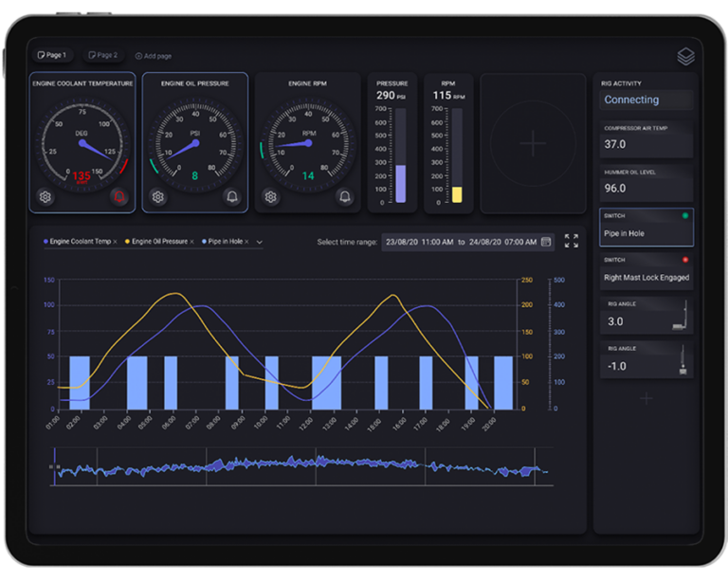Switch to the Page 1 tab

pyautogui.click(x=52, y=56)
